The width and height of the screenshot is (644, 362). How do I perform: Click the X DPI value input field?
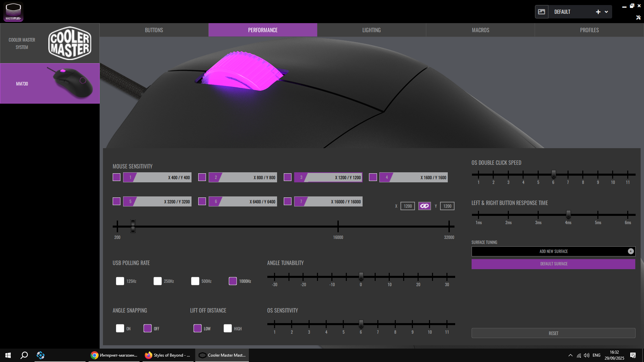(408, 206)
